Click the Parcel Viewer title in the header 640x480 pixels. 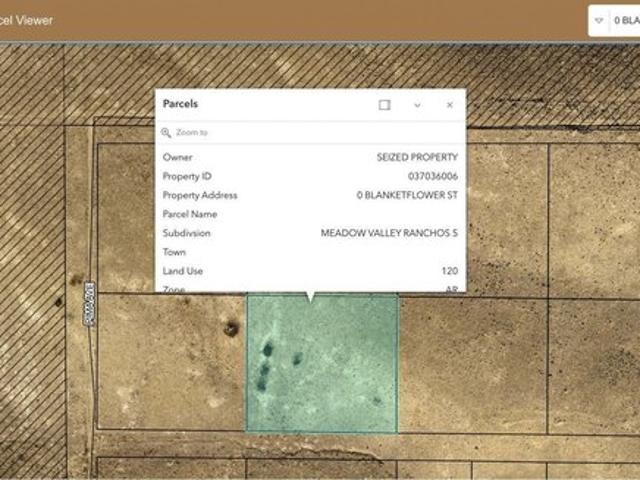(27, 20)
